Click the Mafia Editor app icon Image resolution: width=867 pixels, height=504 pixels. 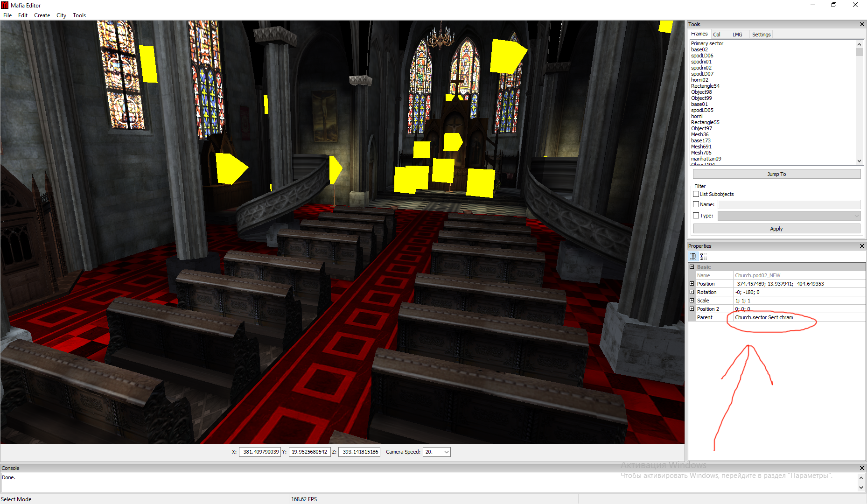(5, 5)
